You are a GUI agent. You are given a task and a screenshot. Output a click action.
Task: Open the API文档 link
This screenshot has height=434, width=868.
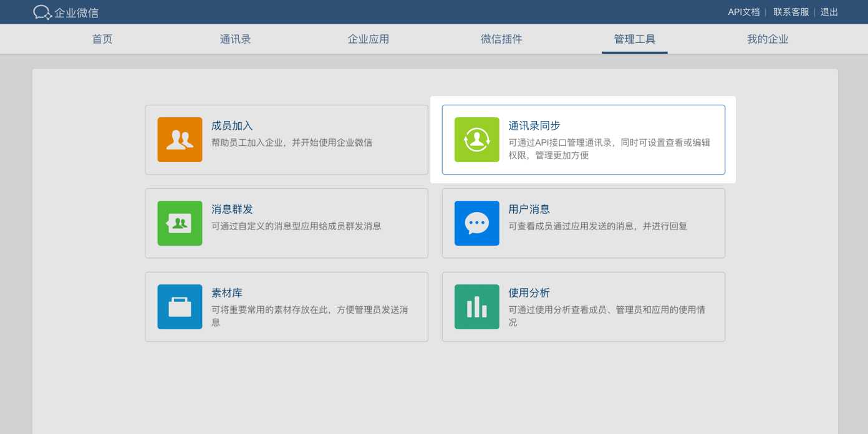tap(743, 12)
